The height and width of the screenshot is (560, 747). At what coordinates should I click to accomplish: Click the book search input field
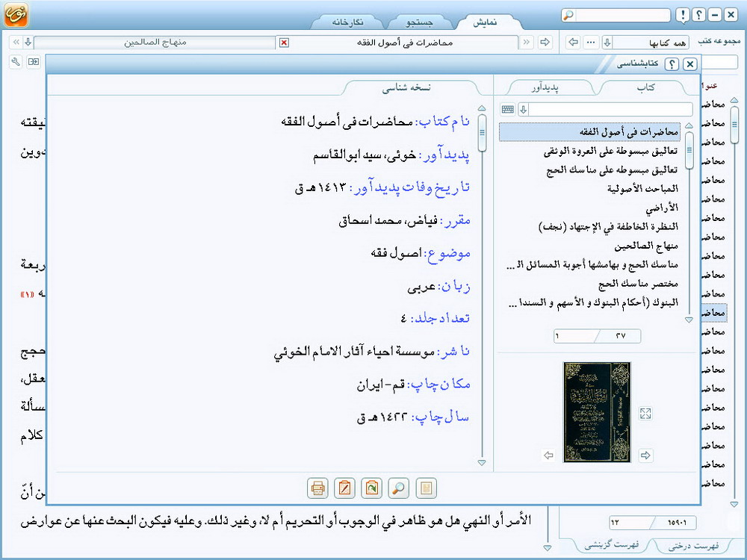(x=611, y=110)
